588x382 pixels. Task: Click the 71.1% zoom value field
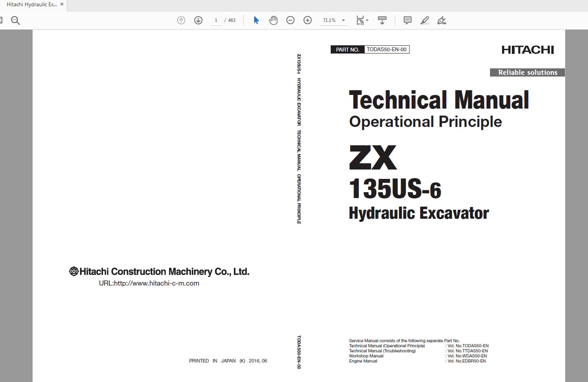click(x=329, y=20)
